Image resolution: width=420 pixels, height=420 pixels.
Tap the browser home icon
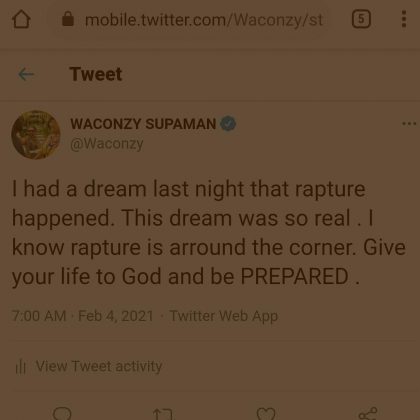point(21,19)
